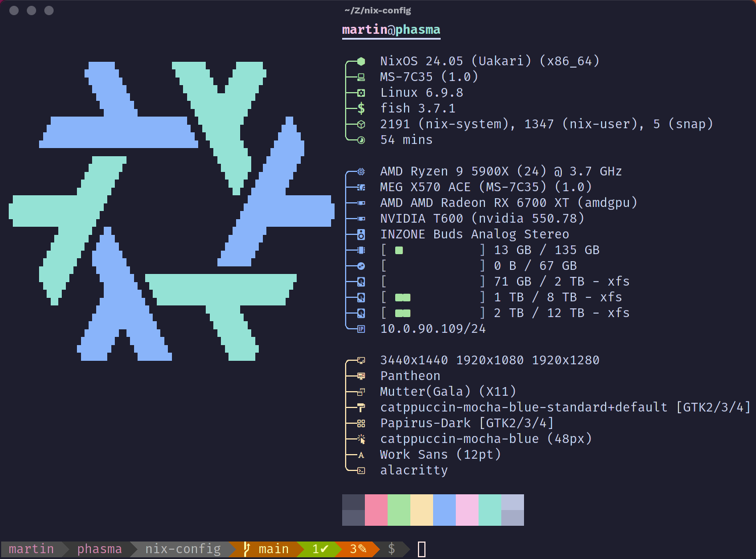
Task: Click the GPU icon beside NVIDIA T600
Action: (x=361, y=219)
